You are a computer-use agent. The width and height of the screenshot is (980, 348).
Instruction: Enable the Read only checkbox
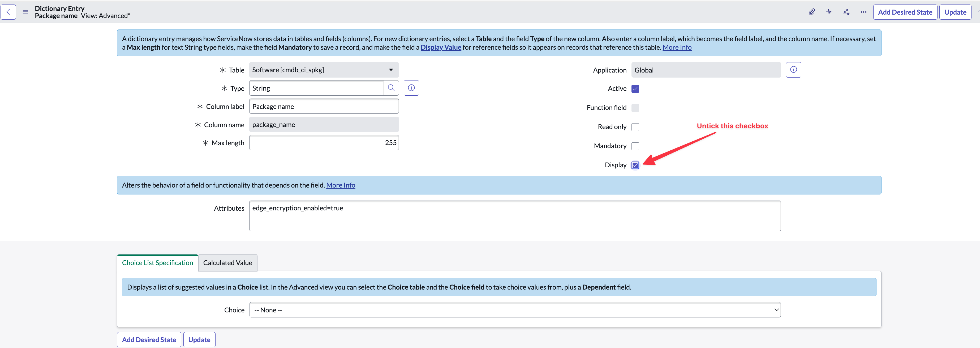click(635, 127)
